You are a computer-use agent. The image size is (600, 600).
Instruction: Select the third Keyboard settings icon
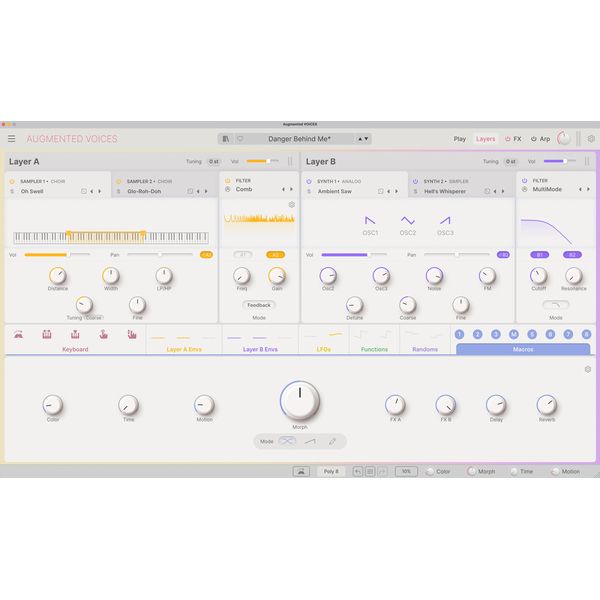(x=75, y=334)
